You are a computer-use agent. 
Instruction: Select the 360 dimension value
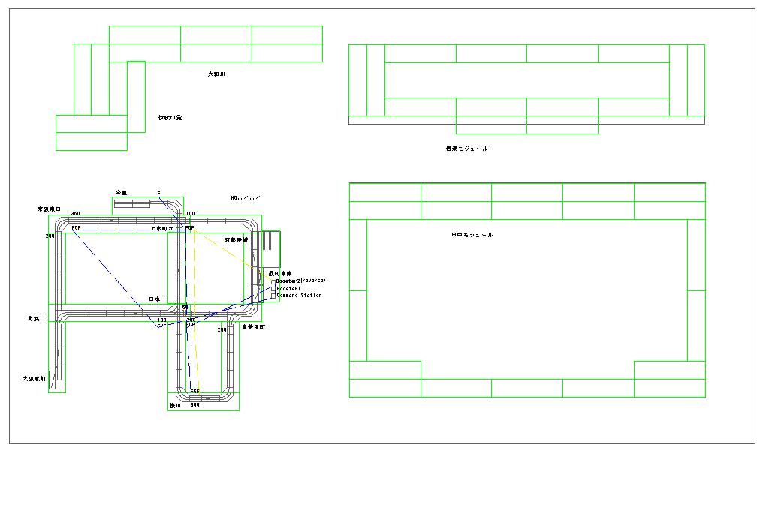coord(76,214)
